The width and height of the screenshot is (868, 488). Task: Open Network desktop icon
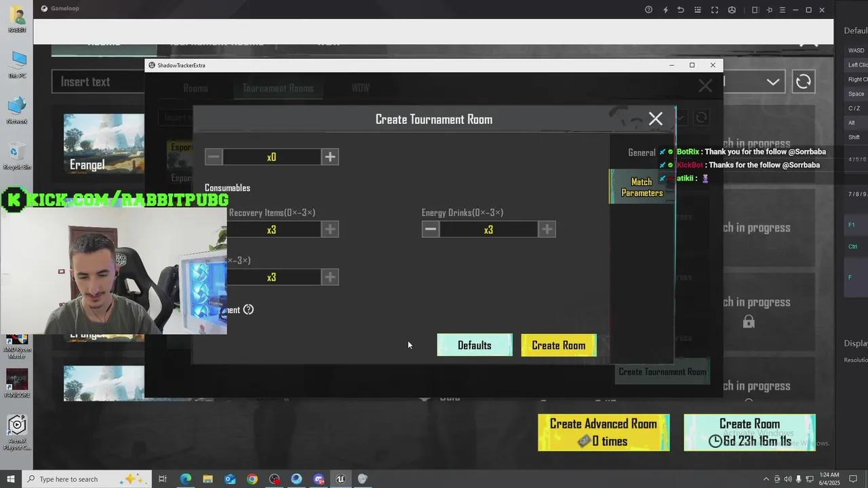click(x=17, y=110)
